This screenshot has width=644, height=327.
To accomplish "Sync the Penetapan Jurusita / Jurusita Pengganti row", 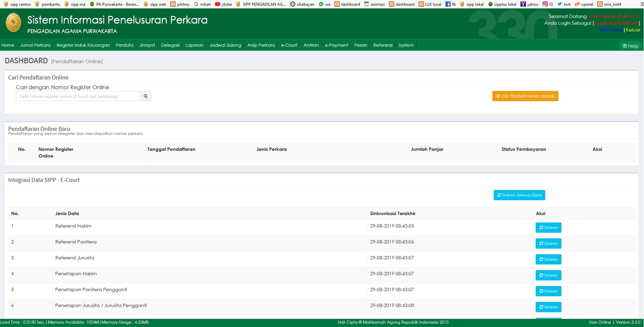I will click(549, 307).
